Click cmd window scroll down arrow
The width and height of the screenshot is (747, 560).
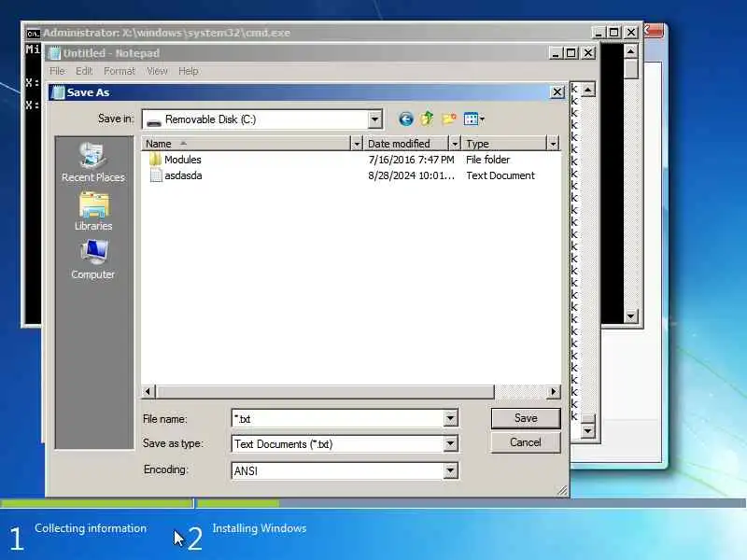[631, 315]
